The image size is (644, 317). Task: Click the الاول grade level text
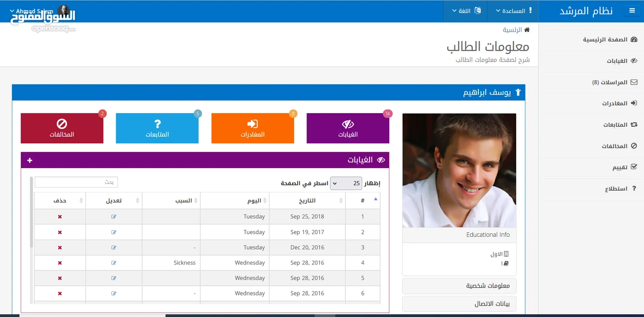pyautogui.click(x=496, y=254)
